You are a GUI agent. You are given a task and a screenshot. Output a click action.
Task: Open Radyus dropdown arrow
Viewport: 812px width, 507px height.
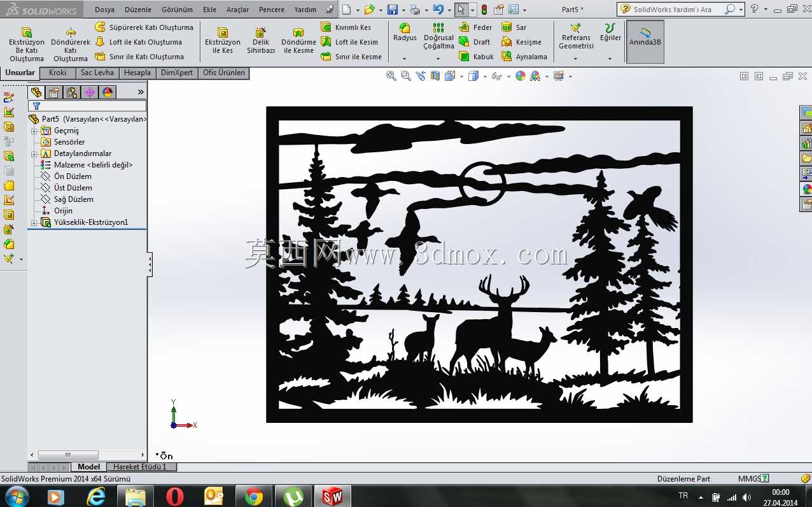pyautogui.click(x=404, y=59)
